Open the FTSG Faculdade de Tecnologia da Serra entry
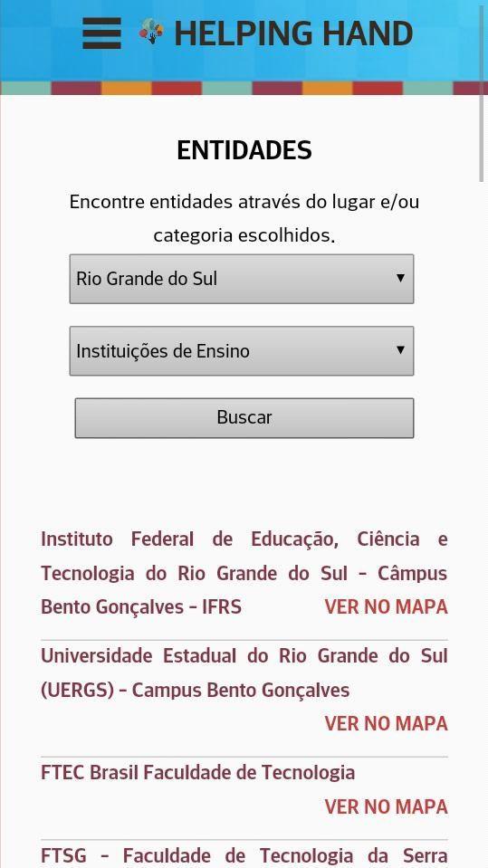This screenshot has width=488, height=868. click(244, 856)
